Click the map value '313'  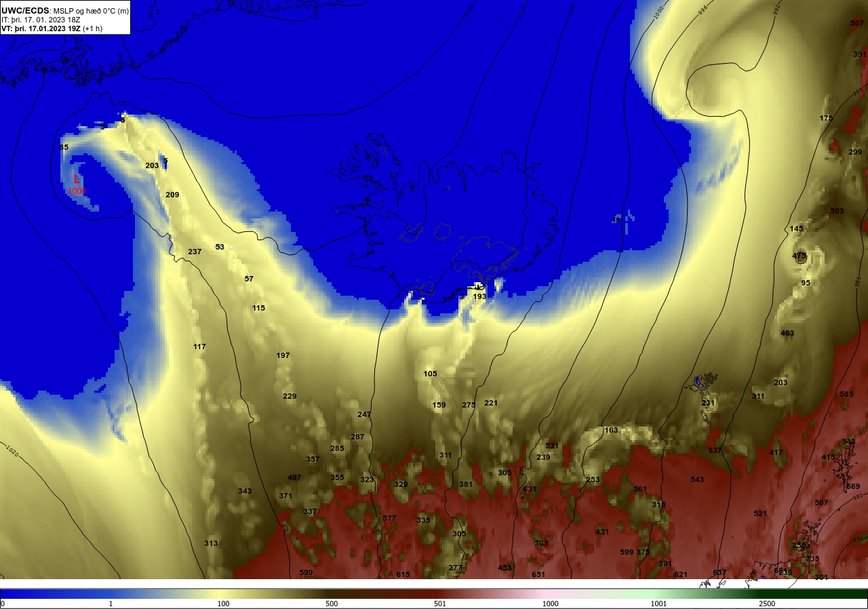211,543
